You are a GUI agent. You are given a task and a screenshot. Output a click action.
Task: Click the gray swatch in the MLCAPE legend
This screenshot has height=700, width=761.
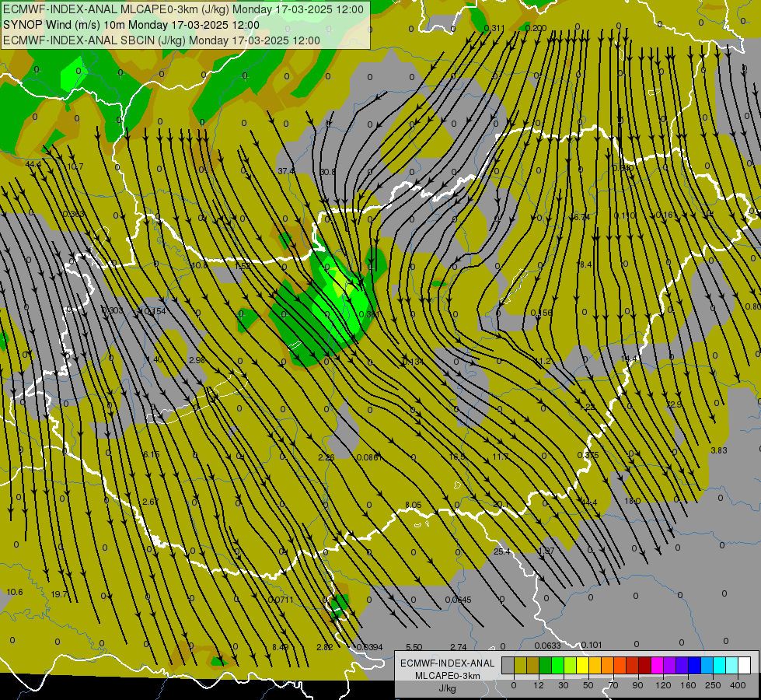tap(508, 665)
